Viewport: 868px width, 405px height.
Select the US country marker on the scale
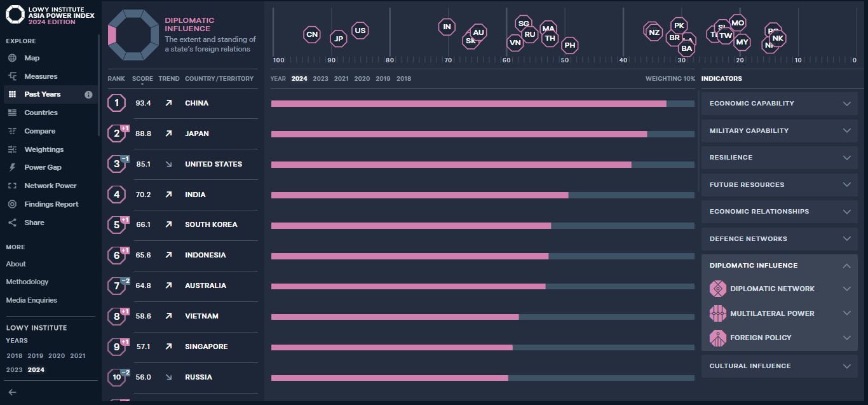(360, 31)
